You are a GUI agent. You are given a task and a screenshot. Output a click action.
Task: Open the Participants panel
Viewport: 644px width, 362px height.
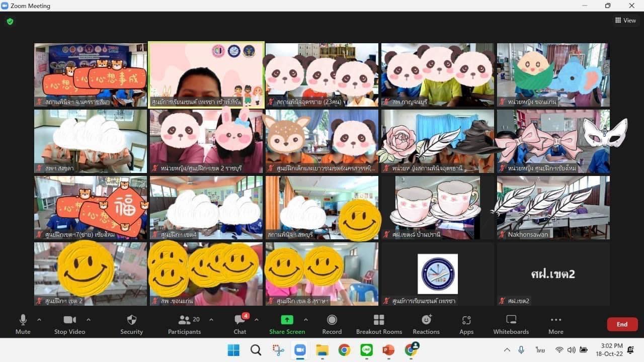pyautogui.click(x=185, y=324)
